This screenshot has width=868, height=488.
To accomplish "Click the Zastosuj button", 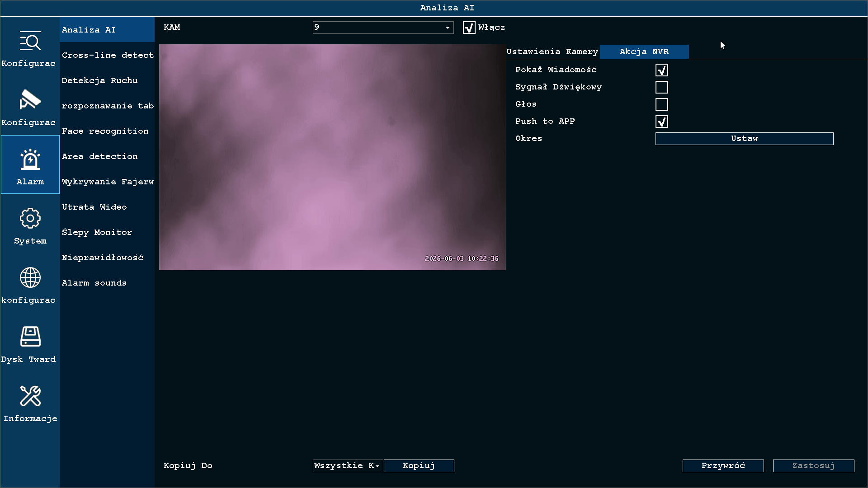I will (813, 466).
